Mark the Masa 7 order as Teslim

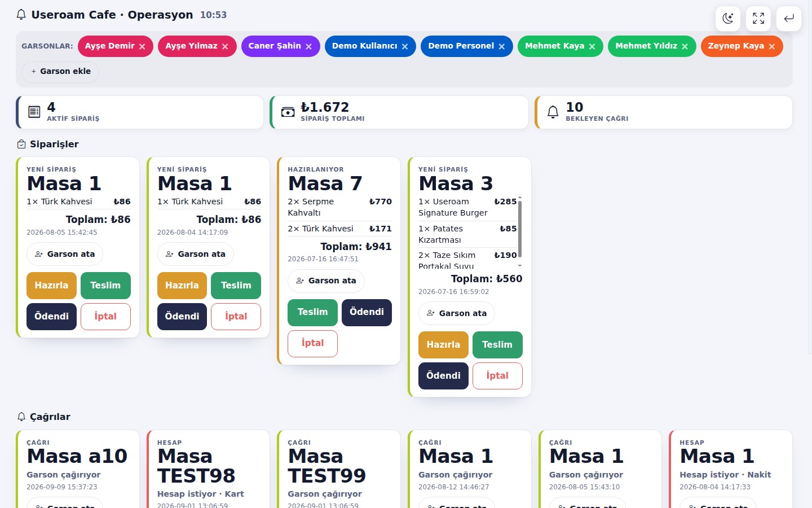click(312, 313)
